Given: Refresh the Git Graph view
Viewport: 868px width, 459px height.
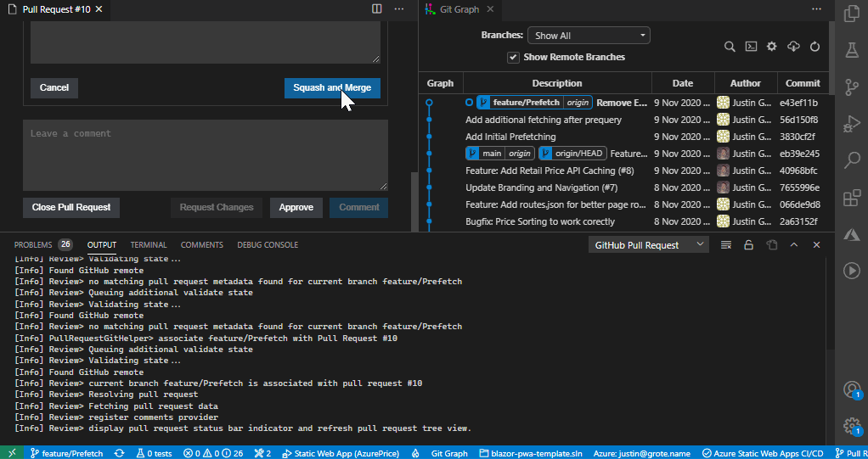Looking at the screenshot, I should 814,47.
